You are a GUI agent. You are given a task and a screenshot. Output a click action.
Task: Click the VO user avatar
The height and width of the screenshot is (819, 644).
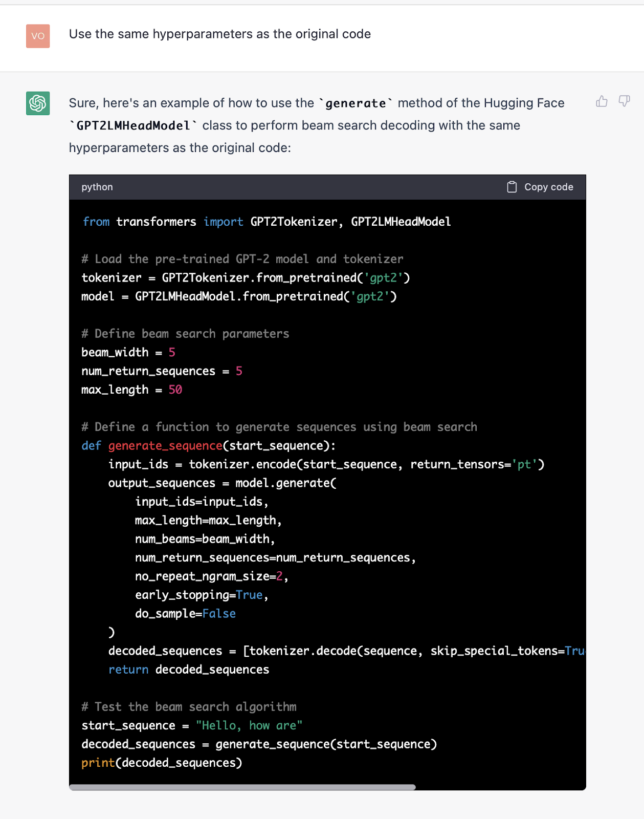[38, 36]
